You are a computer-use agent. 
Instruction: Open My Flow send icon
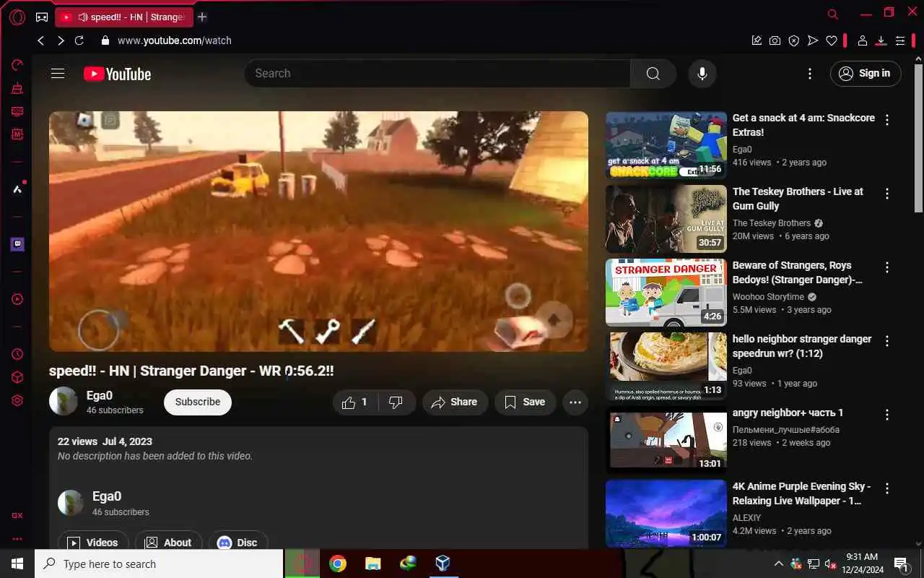pyautogui.click(x=813, y=40)
